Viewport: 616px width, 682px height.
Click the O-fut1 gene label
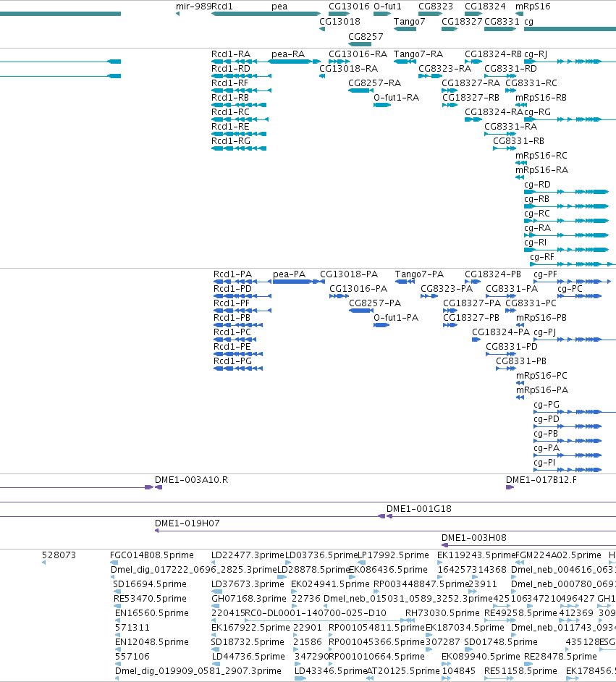point(387,7)
